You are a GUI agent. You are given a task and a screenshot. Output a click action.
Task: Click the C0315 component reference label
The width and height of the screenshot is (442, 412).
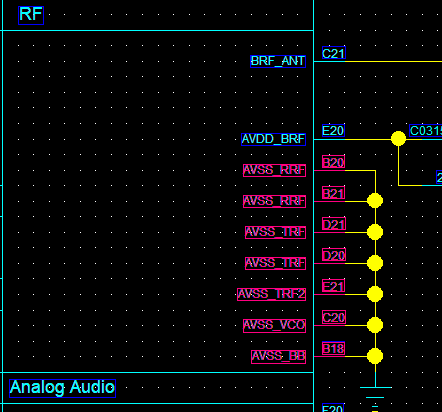pyautogui.click(x=425, y=130)
